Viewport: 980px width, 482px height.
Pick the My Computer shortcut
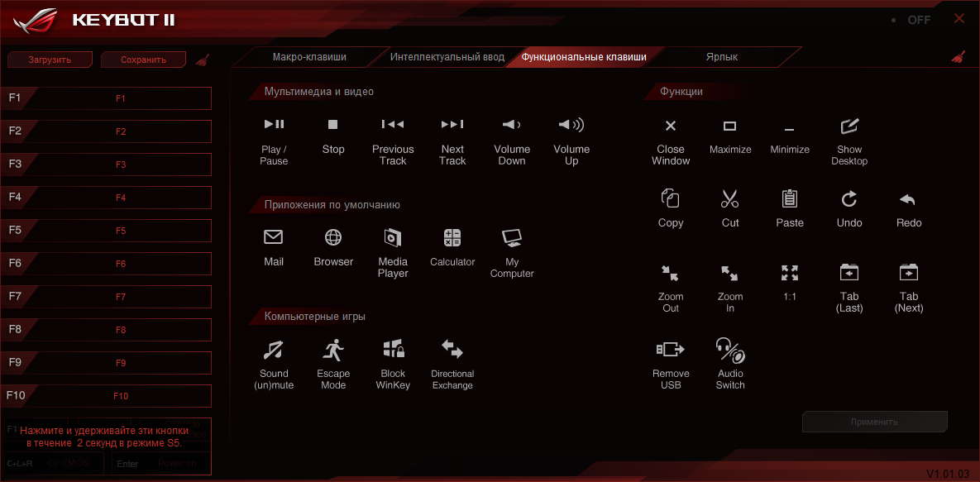tap(512, 237)
